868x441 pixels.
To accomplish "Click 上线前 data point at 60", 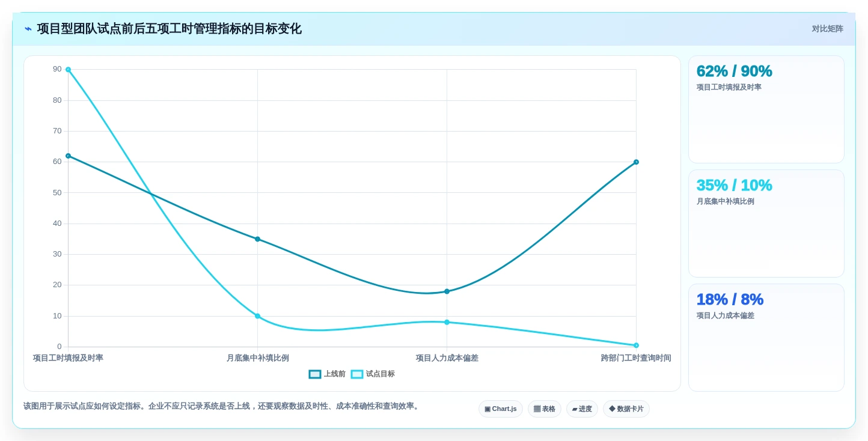I will pyautogui.click(x=636, y=162).
